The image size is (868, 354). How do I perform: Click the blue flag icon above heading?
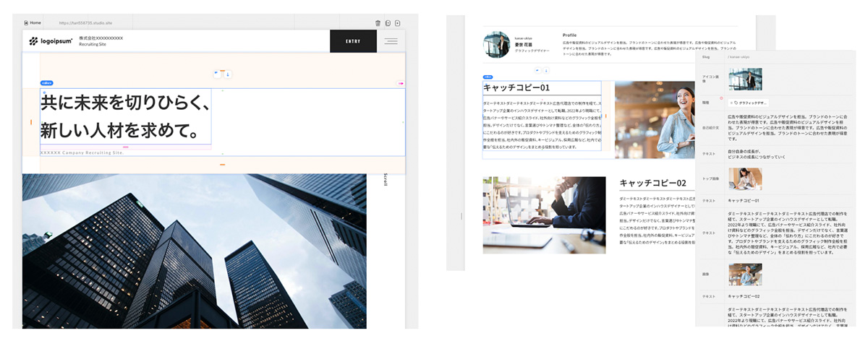pyautogui.click(x=216, y=73)
